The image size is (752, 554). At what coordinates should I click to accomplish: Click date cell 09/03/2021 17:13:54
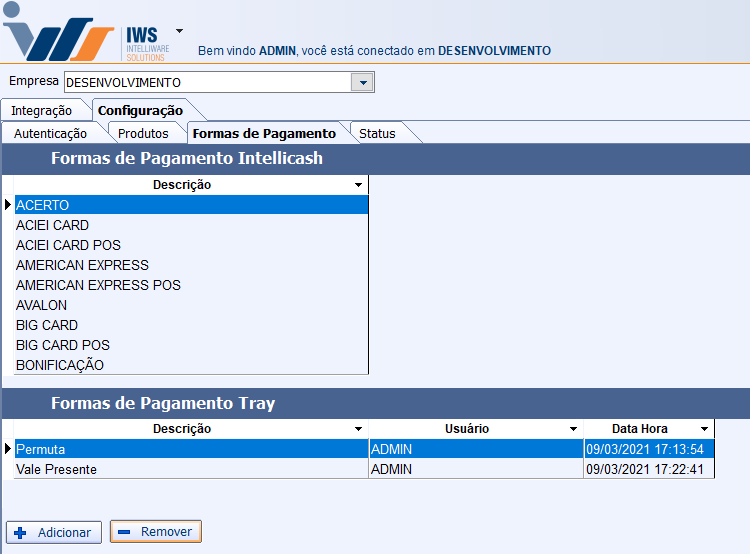(x=649, y=449)
